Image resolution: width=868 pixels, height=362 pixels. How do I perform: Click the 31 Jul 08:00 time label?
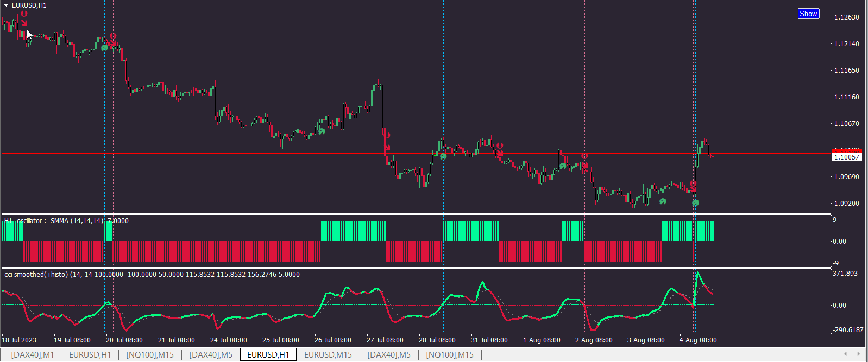click(x=489, y=340)
